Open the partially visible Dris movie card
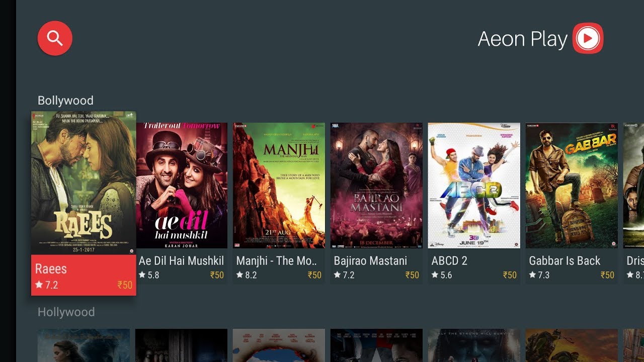This screenshot has width=644, height=362. pos(633,204)
